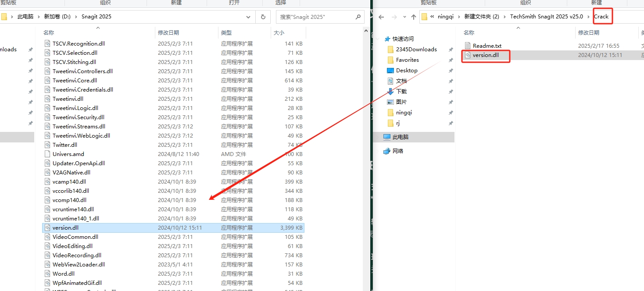
Task: Click the Favorites folder icon in sidebar
Action: [390, 60]
